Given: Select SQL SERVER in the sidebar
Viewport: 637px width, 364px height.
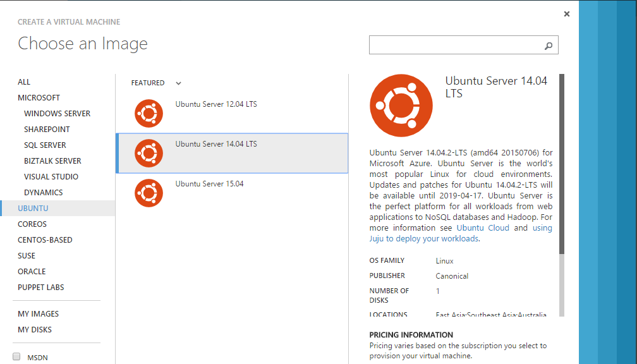Looking at the screenshot, I should [45, 145].
